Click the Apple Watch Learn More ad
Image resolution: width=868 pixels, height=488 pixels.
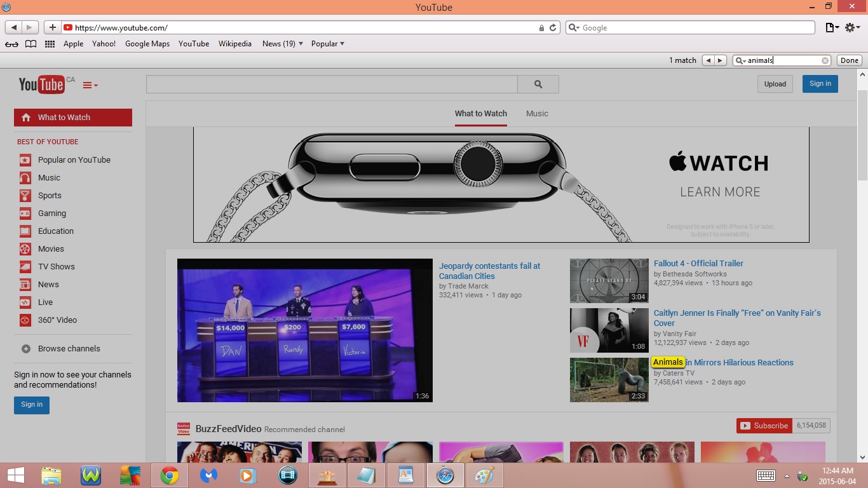720,192
